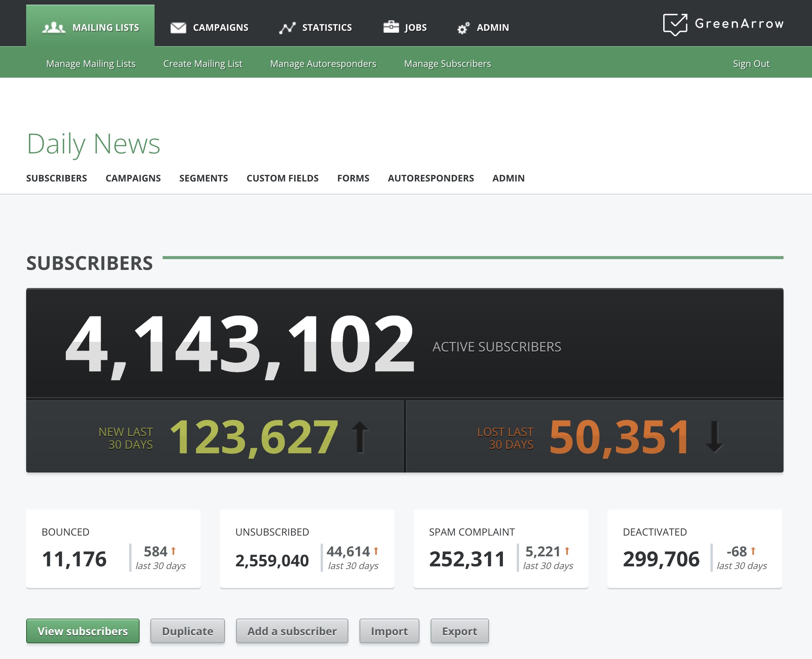Screen dimensions: 812x659
Task: Click the Statistics line-chart icon
Action: 287,28
